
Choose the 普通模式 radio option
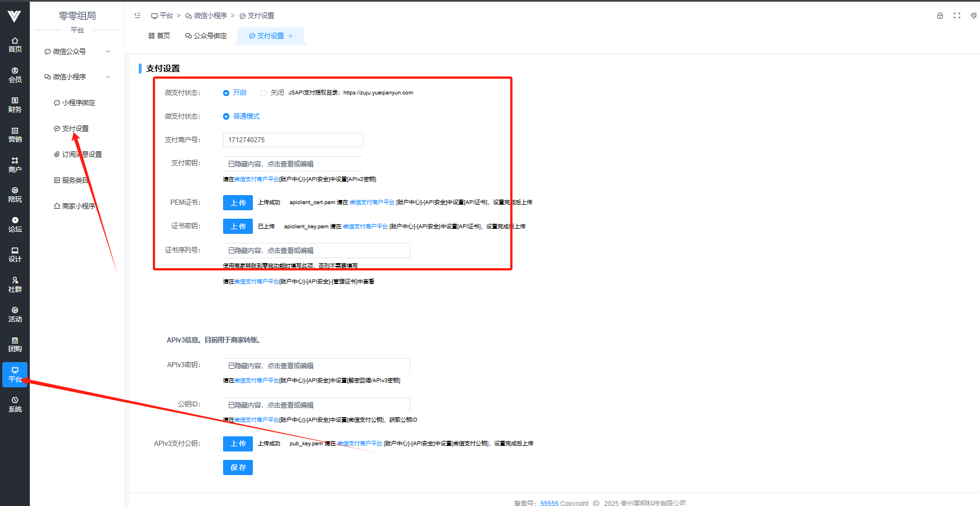[x=226, y=116]
